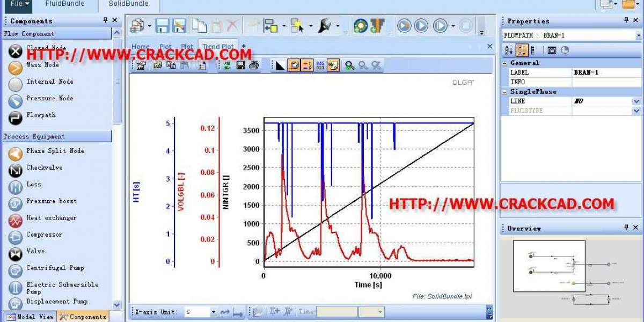Click the Process Equipment section header
This screenshot has width=644, height=322.
click(x=57, y=136)
